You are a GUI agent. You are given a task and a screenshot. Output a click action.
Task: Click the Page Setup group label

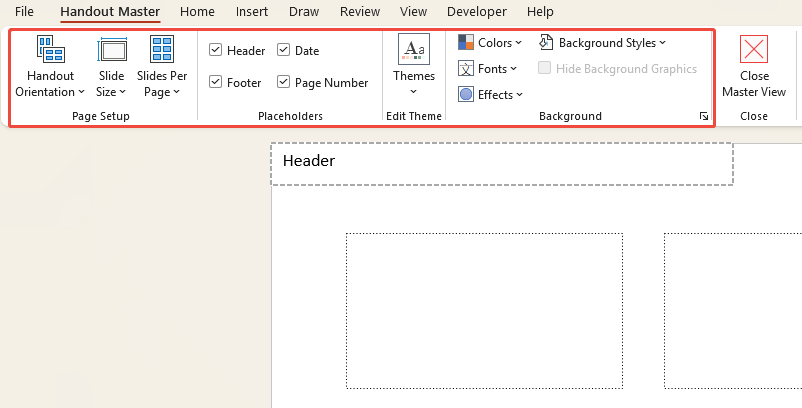click(101, 116)
